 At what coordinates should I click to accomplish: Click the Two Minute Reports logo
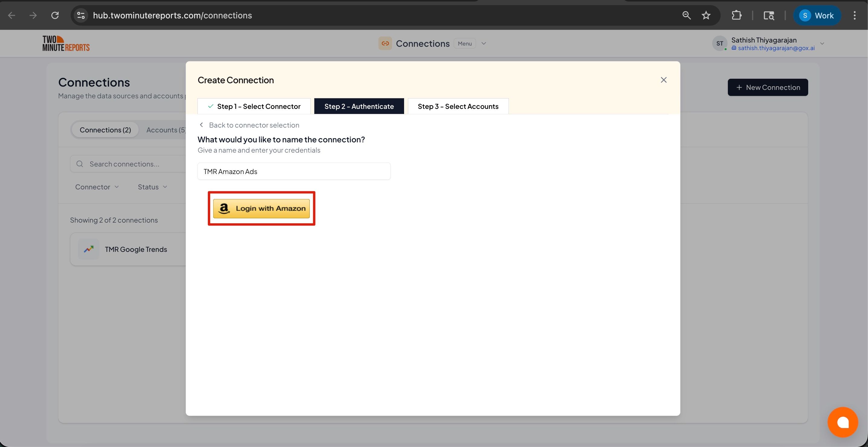pos(66,43)
